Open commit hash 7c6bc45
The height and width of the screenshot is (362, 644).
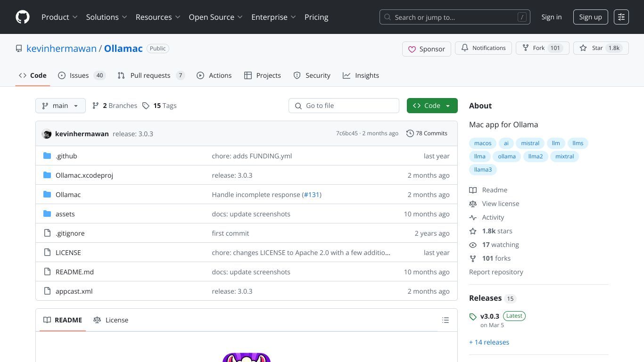pyautogui.click(x=347, y=133)
